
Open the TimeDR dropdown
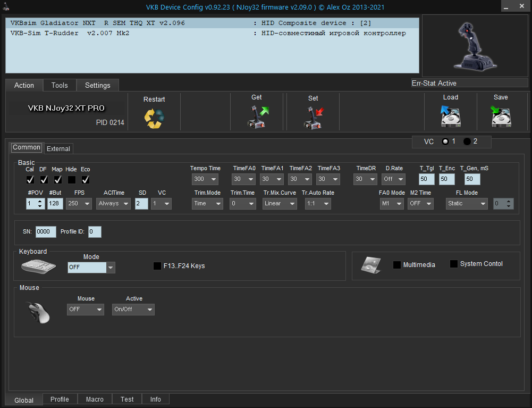click(365, 179)
